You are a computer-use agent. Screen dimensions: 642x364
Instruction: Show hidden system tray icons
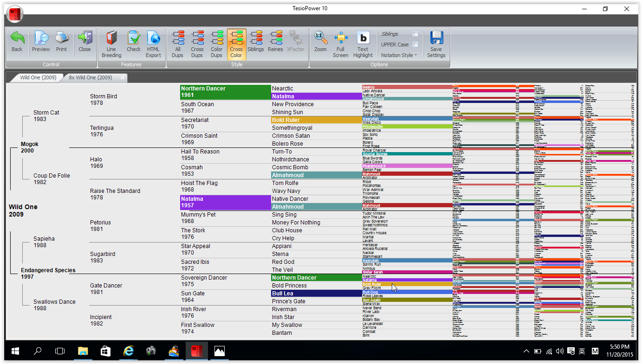(526, 351)
